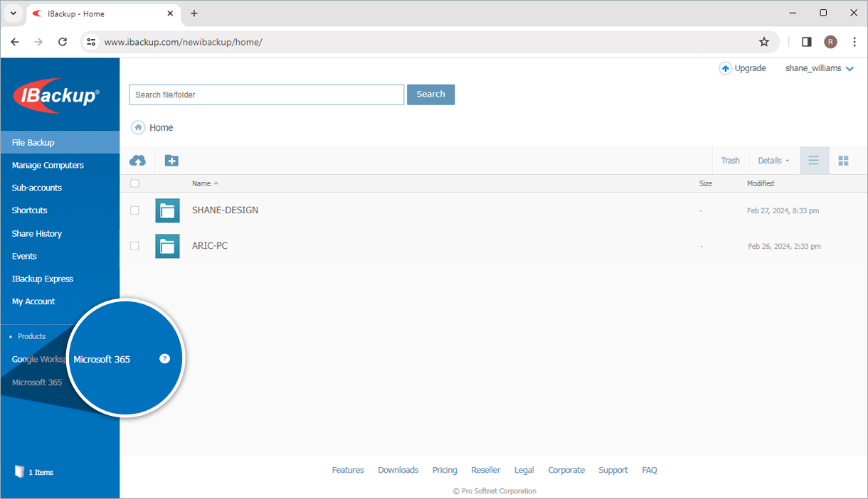
Task: Open the Reseller footer link
Action: [x=486, y=470]
